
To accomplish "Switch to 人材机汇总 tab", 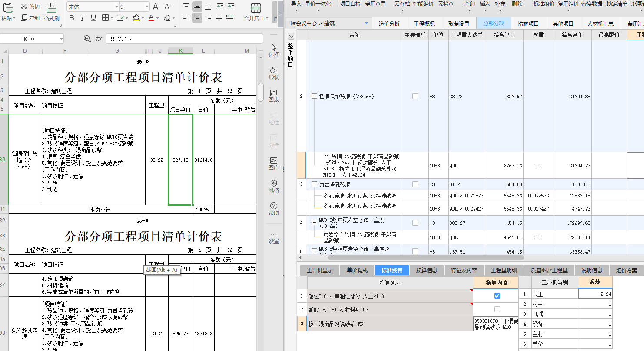I will point(601,23).
